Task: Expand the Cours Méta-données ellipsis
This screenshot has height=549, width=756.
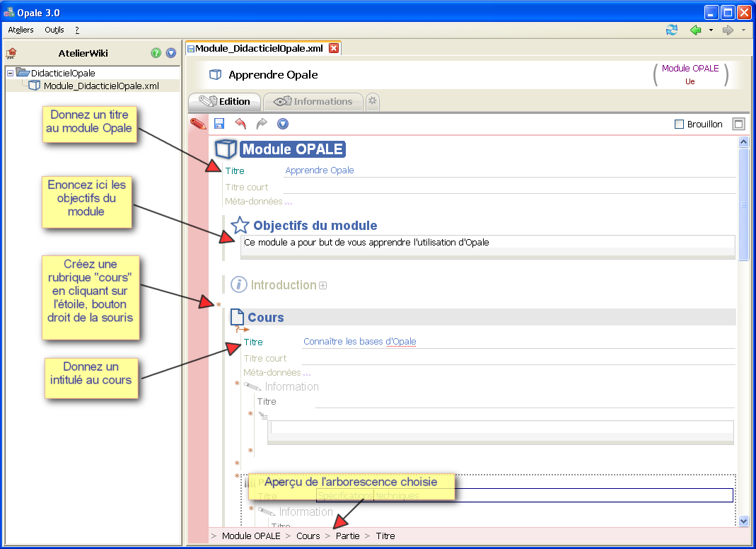Action: 307,373
